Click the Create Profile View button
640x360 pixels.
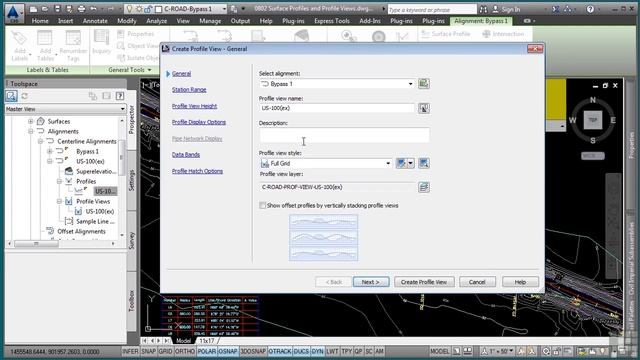tap(424, 282)
